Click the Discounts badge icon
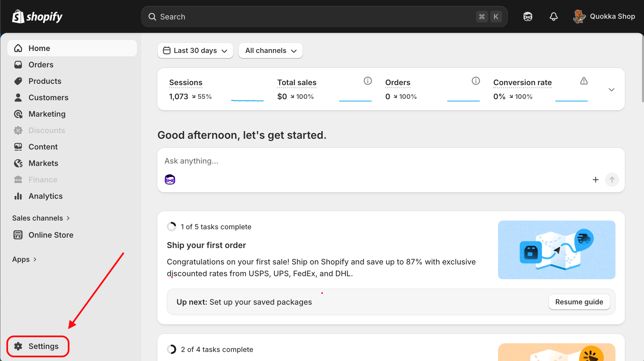Viewport: 644px width, 361px height. 18,130
